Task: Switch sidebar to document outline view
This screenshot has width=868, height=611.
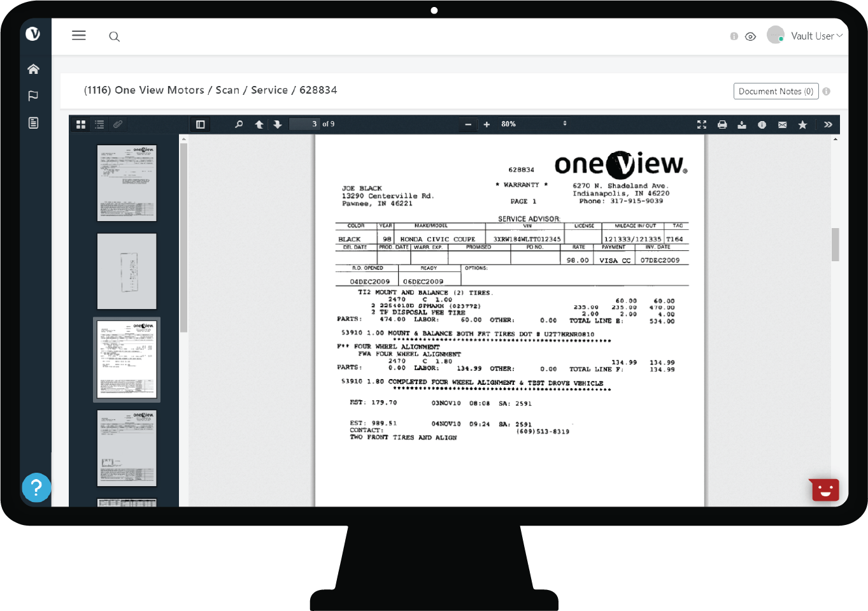Action: (99, 124)
